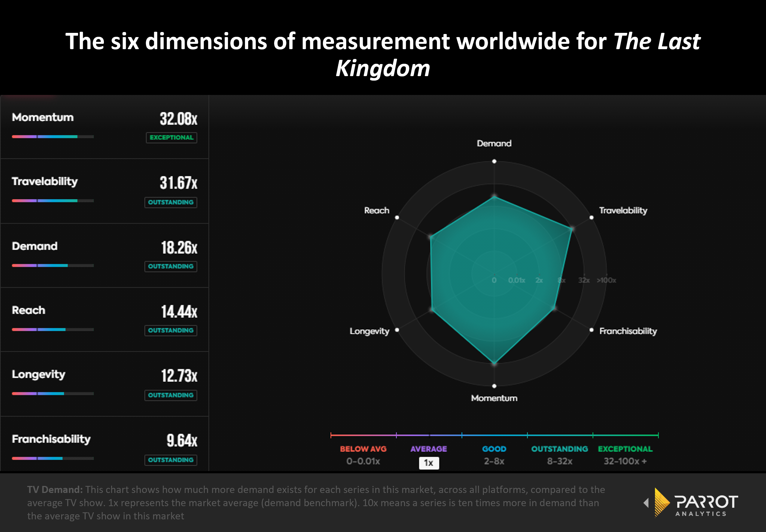Click the AVERAGE legend label
This screenshot has height=532, width=766.
click(429, 449)
